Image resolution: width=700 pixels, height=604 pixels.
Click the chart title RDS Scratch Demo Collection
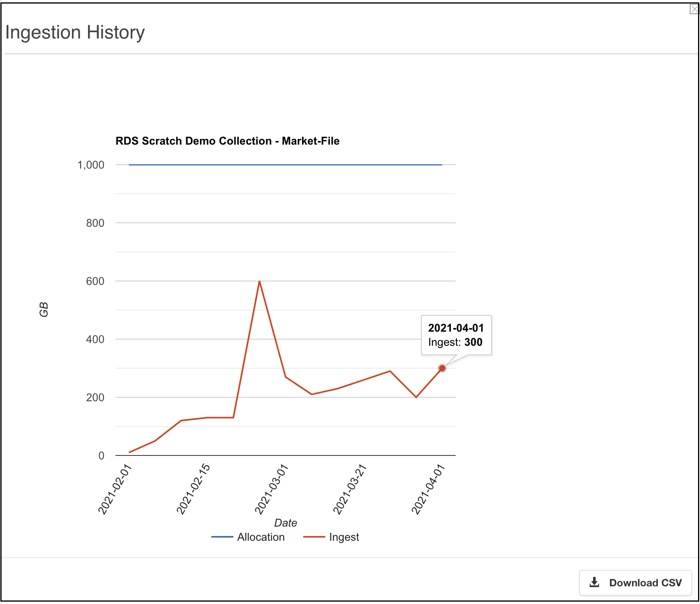[227, 141]
